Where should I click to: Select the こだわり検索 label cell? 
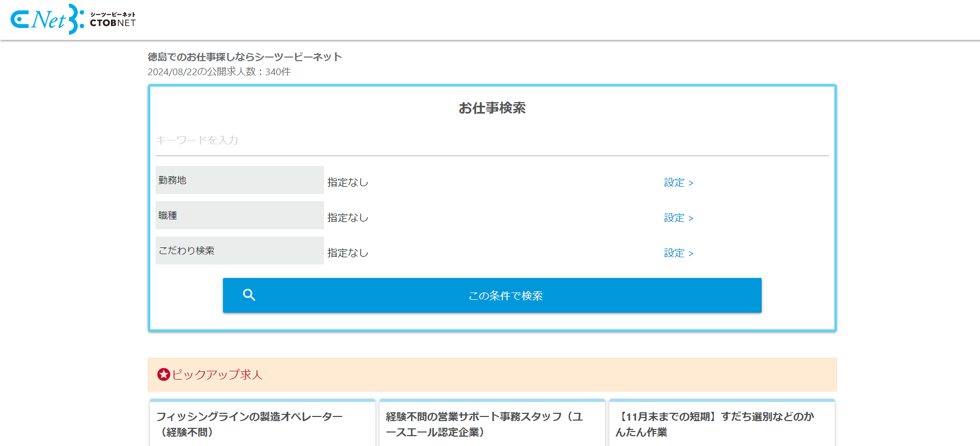coord(239,250)
